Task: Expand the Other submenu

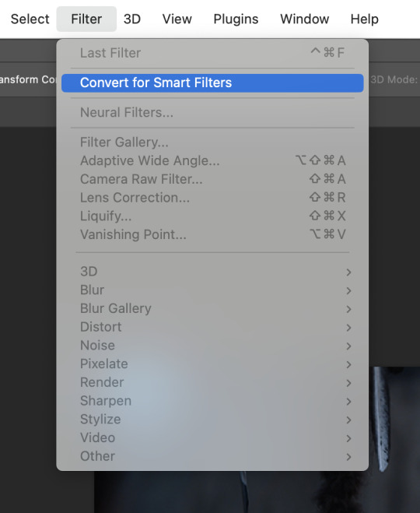Action: pos(212,456)
